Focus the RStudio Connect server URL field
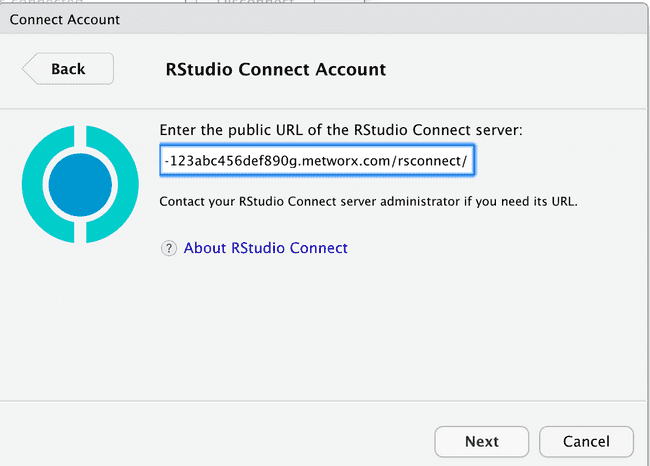 click(x=317, y=160)
